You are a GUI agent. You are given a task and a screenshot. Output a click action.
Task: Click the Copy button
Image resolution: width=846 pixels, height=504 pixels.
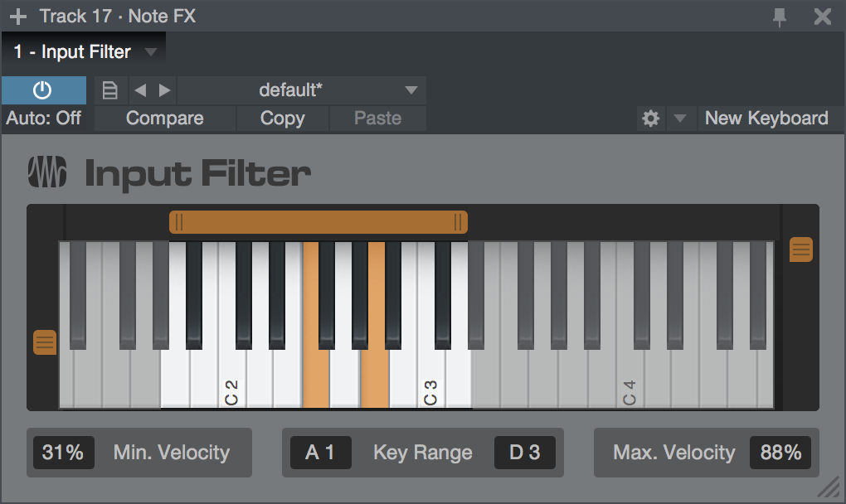coord(282,118)
